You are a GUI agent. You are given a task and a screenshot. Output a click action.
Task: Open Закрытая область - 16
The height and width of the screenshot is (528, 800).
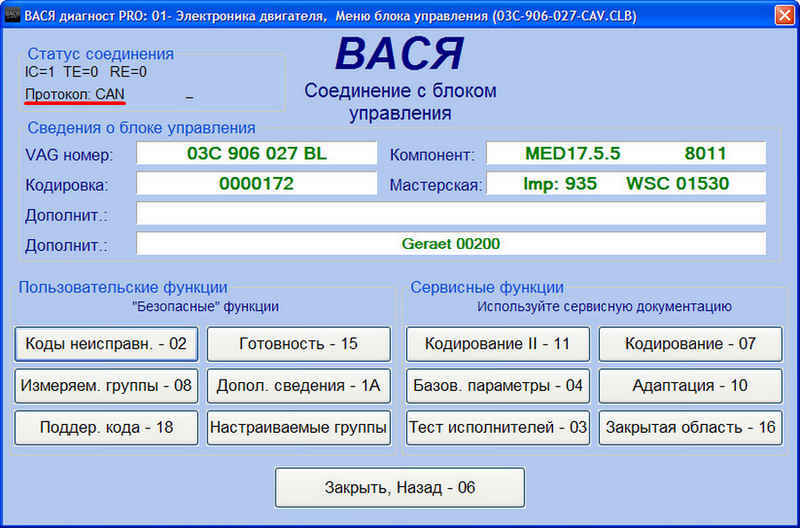(690, 428)
